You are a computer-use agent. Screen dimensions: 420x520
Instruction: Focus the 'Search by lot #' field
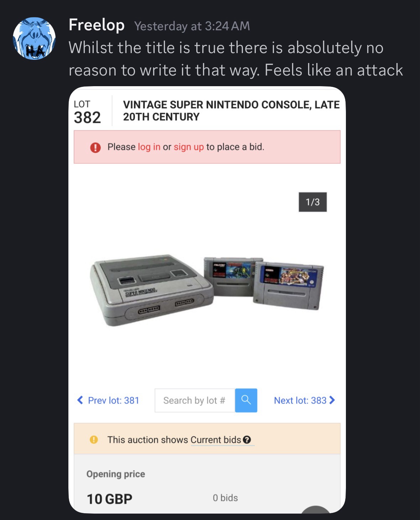point(195,400)
